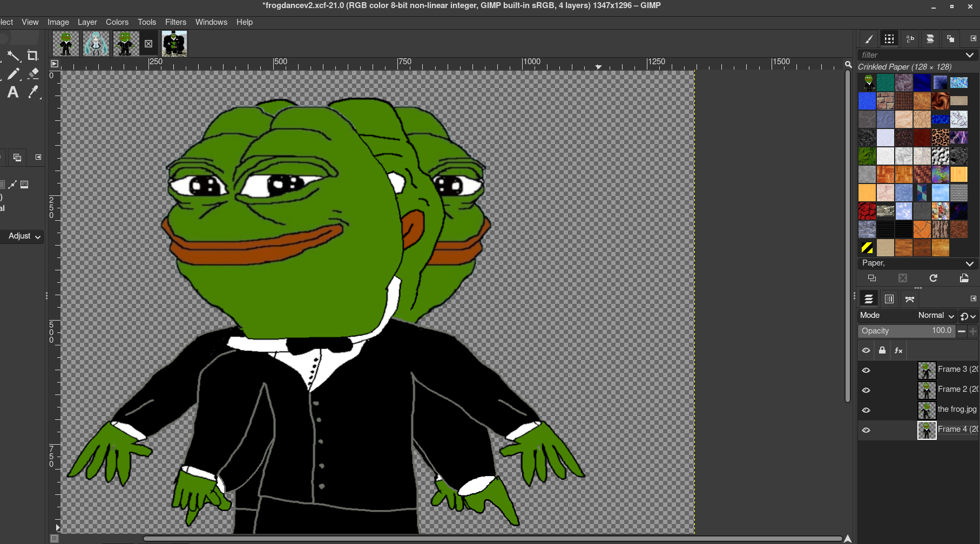The image size is (980, 544).
Task: Click the path/curve mode icon in tool options
Action: coord(12,185)
